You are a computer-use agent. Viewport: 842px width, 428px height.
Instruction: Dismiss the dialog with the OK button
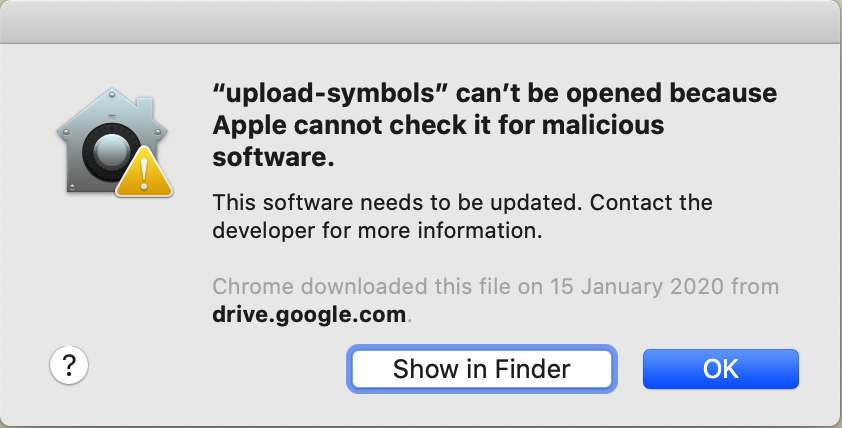(x=721, y=369)
